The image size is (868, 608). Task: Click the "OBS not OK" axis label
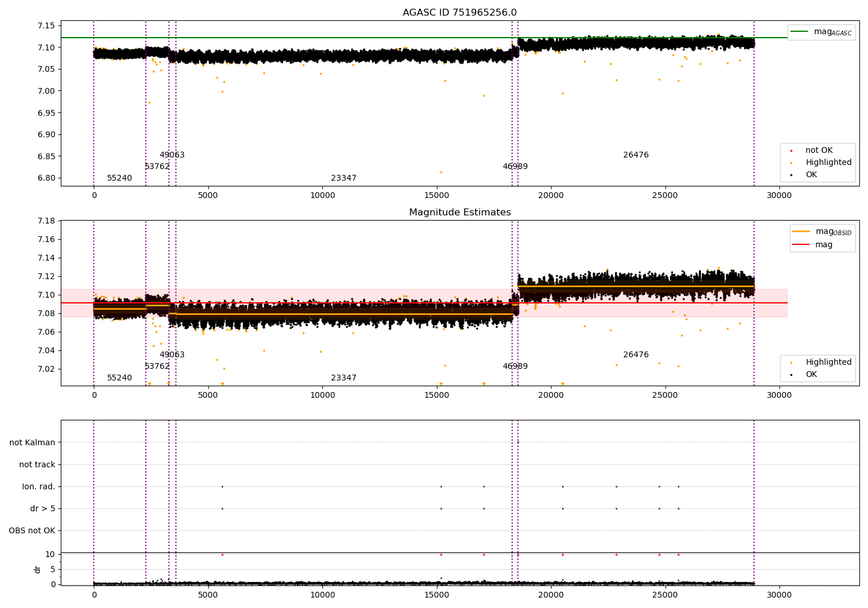(x=32, y=531)
